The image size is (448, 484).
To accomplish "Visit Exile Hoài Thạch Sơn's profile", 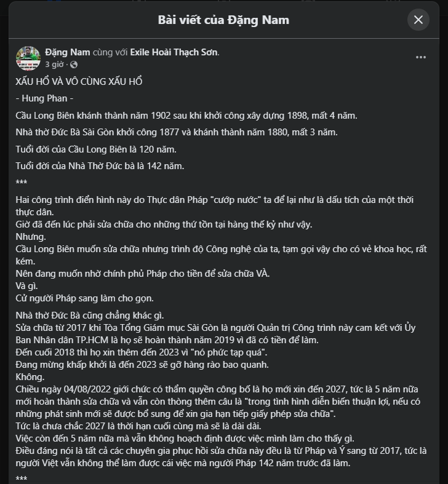I will (174, 52).
